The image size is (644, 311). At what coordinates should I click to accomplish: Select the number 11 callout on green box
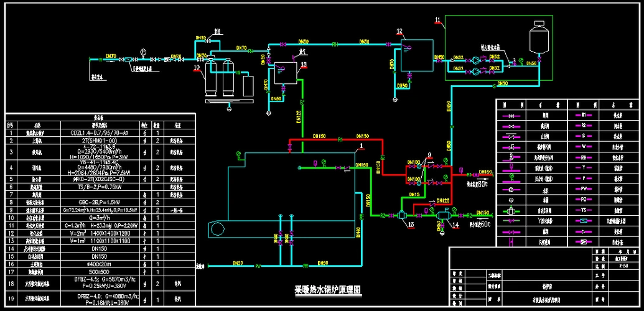439,21
